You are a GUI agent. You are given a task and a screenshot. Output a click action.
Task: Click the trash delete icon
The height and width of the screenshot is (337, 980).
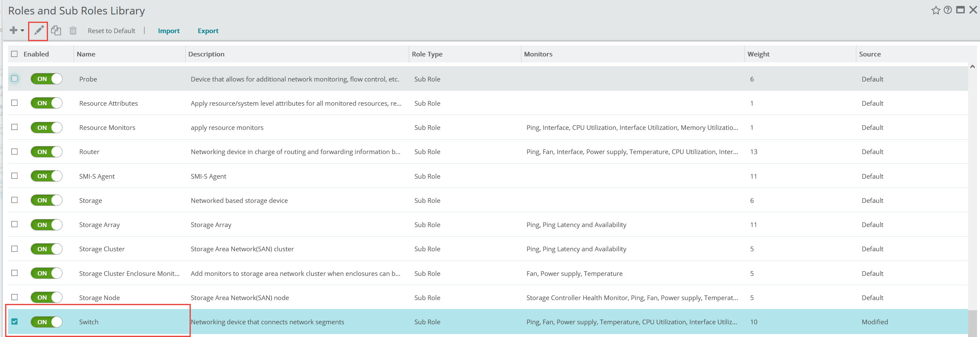tap(73, 31)
